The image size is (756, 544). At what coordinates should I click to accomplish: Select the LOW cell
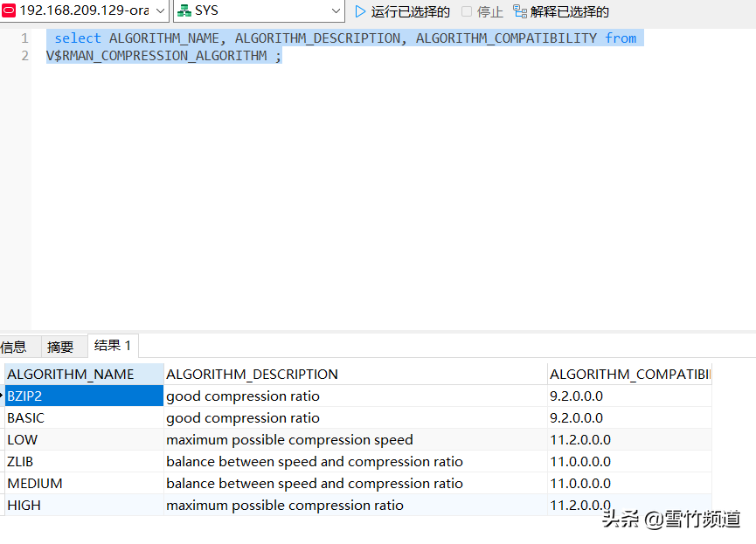85,439
